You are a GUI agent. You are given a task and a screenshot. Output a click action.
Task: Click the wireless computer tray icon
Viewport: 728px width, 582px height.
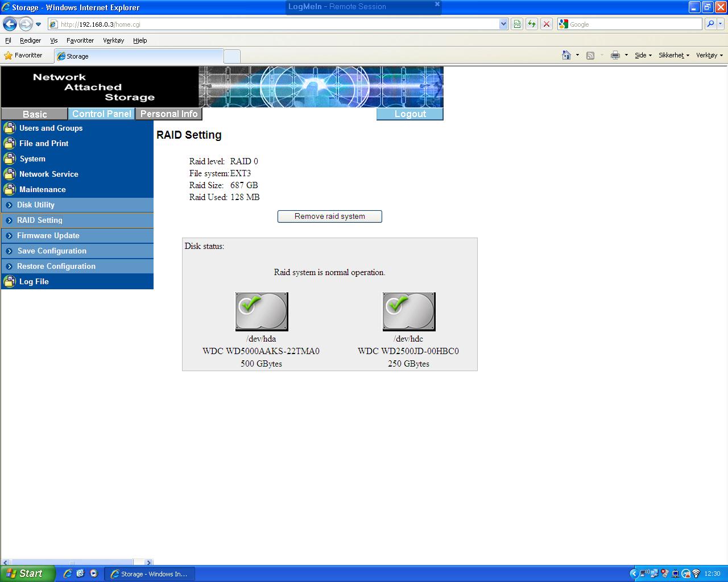point(644,573)
